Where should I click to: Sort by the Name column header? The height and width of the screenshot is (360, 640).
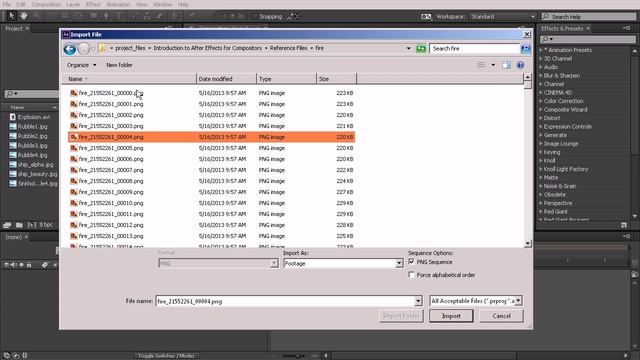point(129,79)
